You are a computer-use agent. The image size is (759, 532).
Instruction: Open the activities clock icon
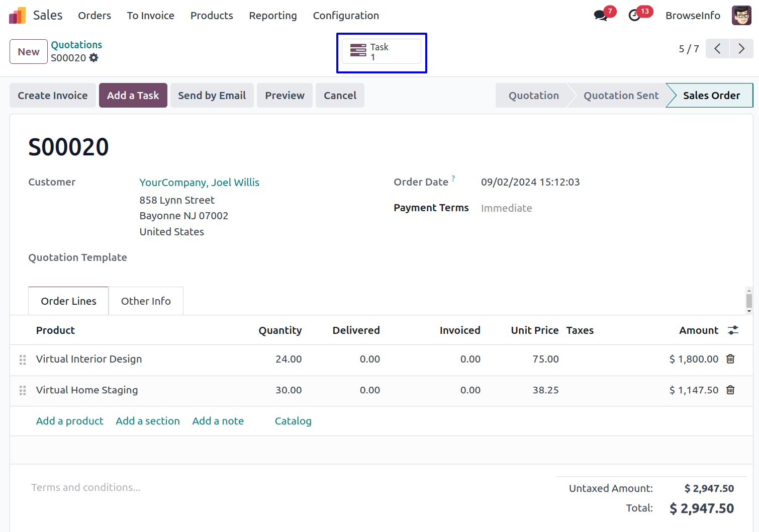(x=634, y=16)
